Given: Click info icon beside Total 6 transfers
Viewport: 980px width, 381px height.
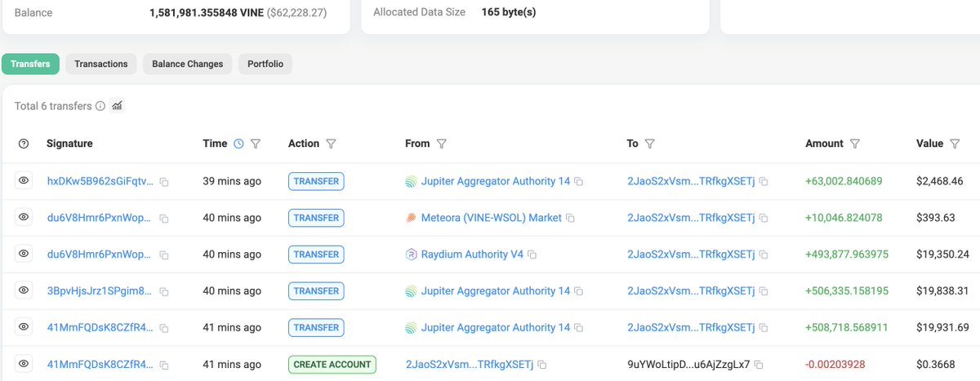Looking at the screenshot, I should pyautogui.click(x=100, y=106).
